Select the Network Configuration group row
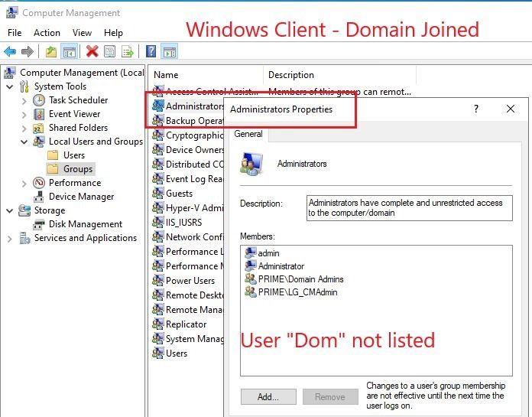Screen dimensions: 532x417 tap(188, 237)
